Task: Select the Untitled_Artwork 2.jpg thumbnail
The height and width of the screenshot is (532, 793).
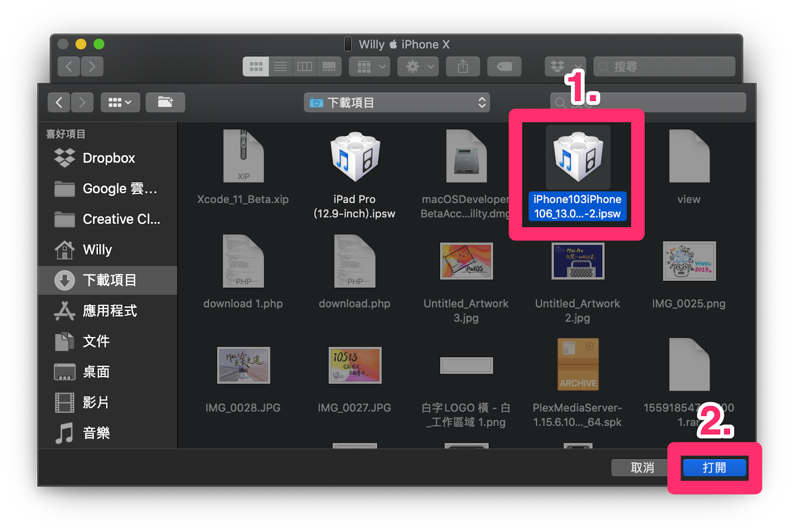Action: pyautogui.click(x=578, y=261)
